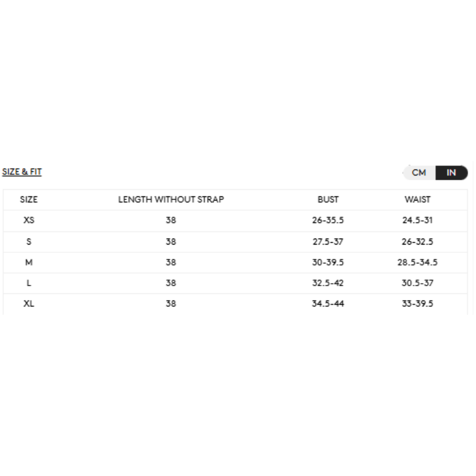The image size is (476, 476).
Task: Click the SIZE column header
Action: click(x=29, y=199)
